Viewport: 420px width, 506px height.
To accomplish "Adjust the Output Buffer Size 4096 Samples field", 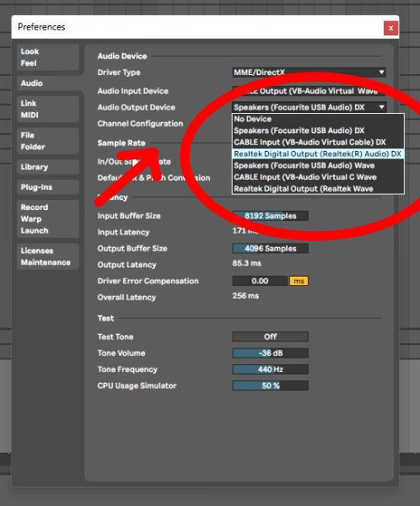I will coord(270,248).
